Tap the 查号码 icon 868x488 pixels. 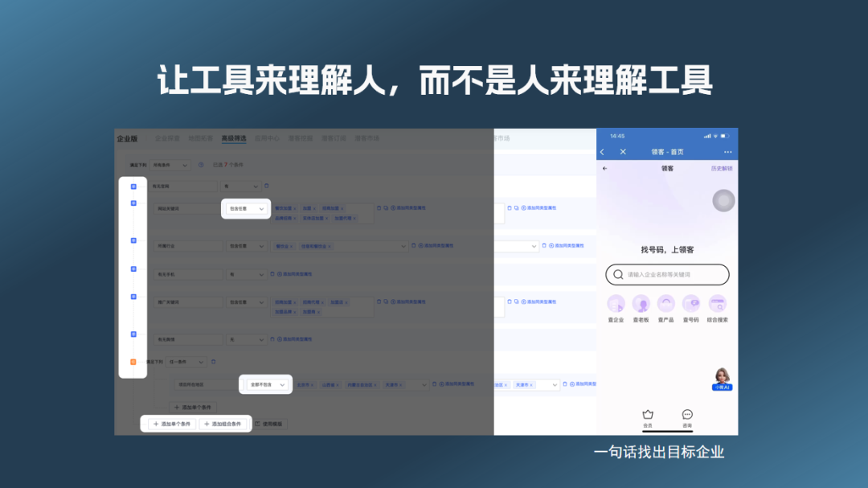pos(691,304)
